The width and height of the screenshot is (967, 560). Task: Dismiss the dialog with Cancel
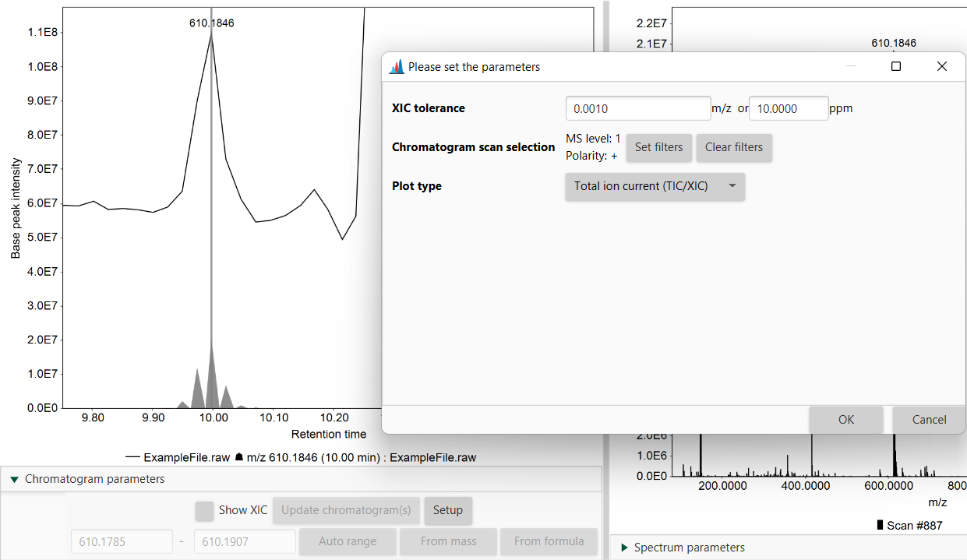point(928,419)
